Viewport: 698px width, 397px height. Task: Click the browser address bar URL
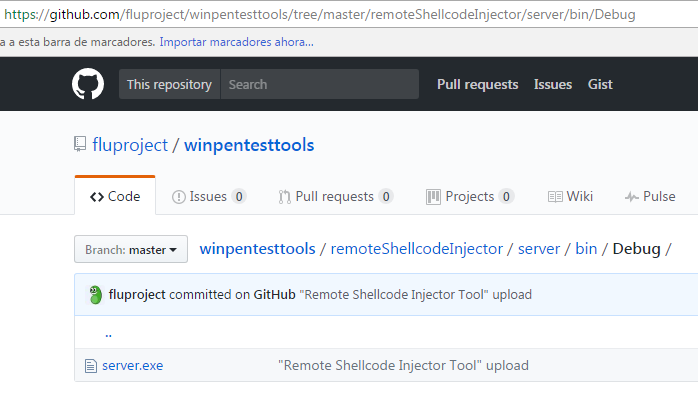point(320,14)
